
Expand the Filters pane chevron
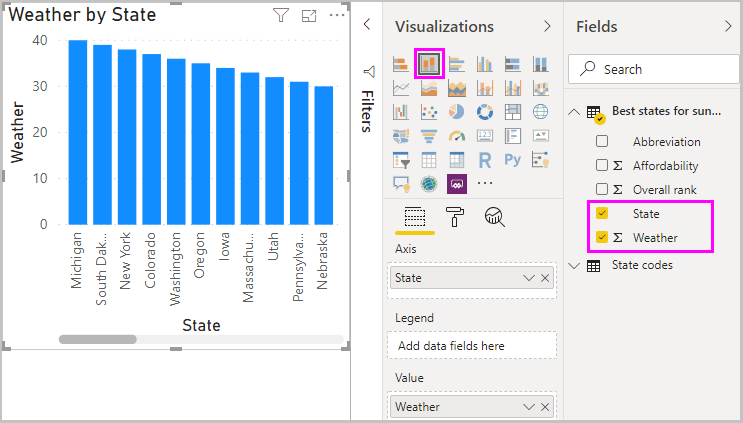pos(367,24)
